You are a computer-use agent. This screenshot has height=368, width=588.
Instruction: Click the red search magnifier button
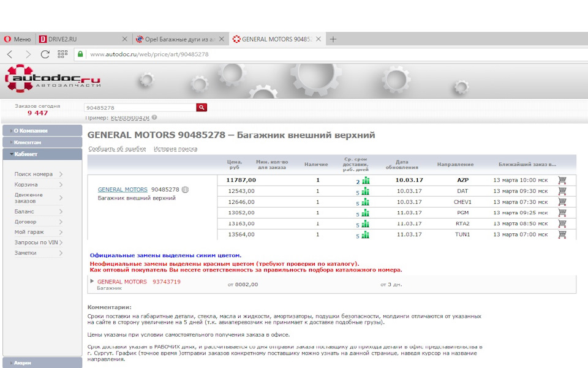coord(202,108)
